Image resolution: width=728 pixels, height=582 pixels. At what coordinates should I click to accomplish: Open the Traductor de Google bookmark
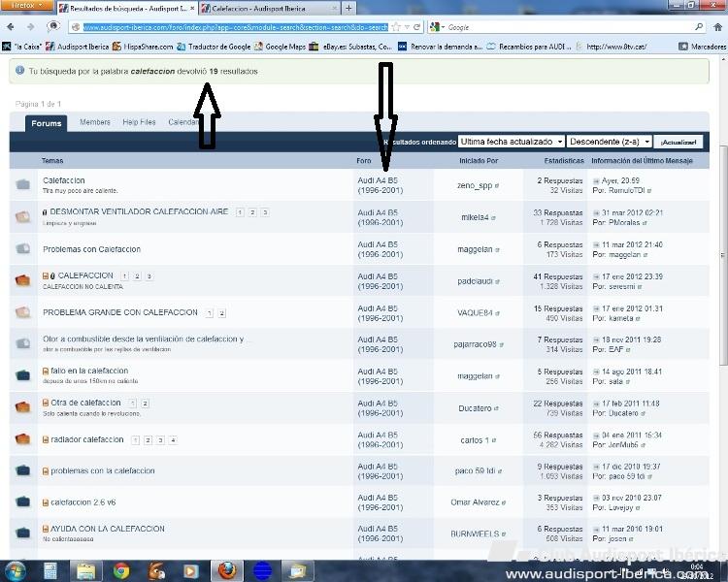pos(215,47)
